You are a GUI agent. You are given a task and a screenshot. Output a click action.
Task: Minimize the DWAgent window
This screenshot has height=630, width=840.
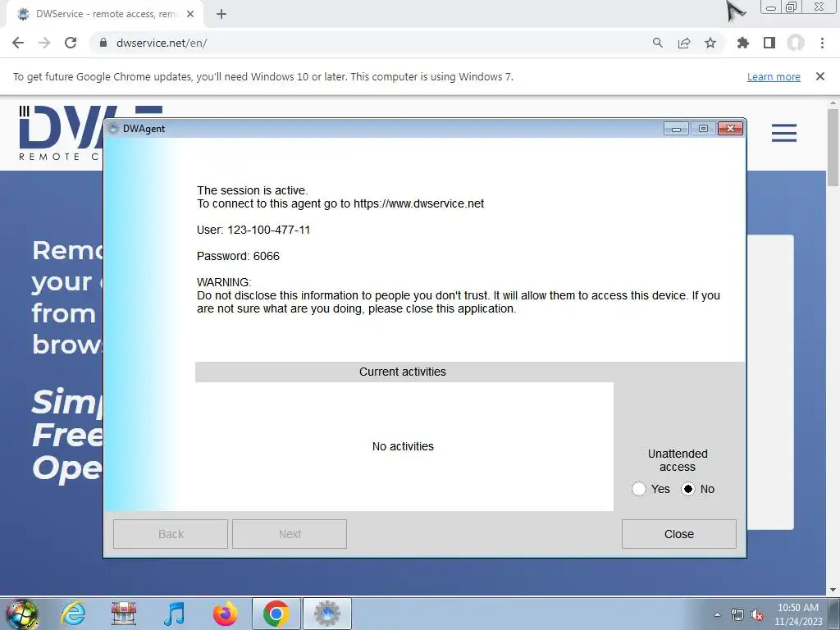pos(676,129)
